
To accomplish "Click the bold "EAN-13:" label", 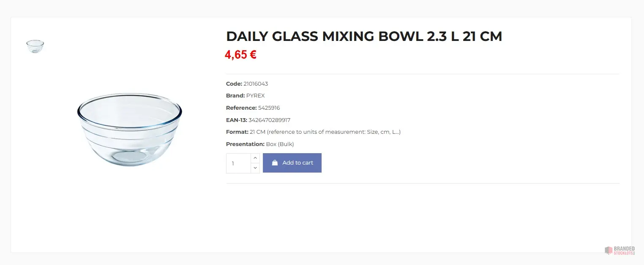I will click(237, 120).
